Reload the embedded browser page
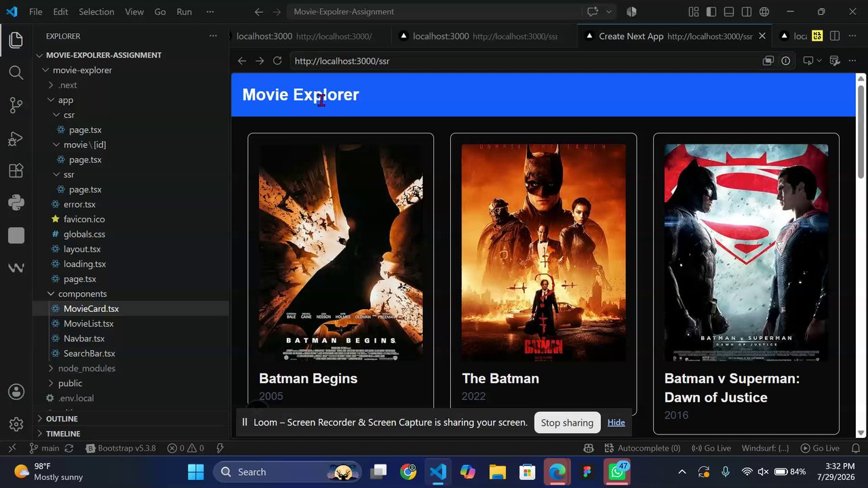The height and width of the screenshot is (488, 868). [277, 61]
